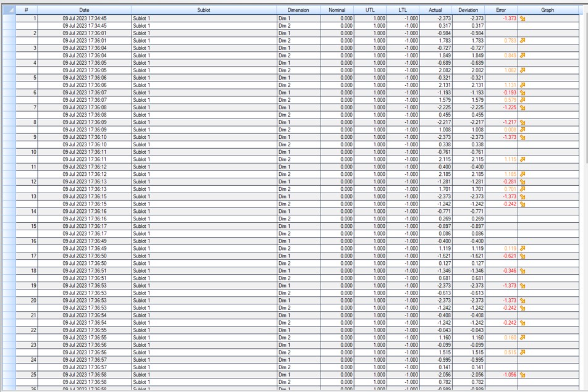Select row number 3 cell
Viewport: 588px width, 392px height.
[27, 48]
